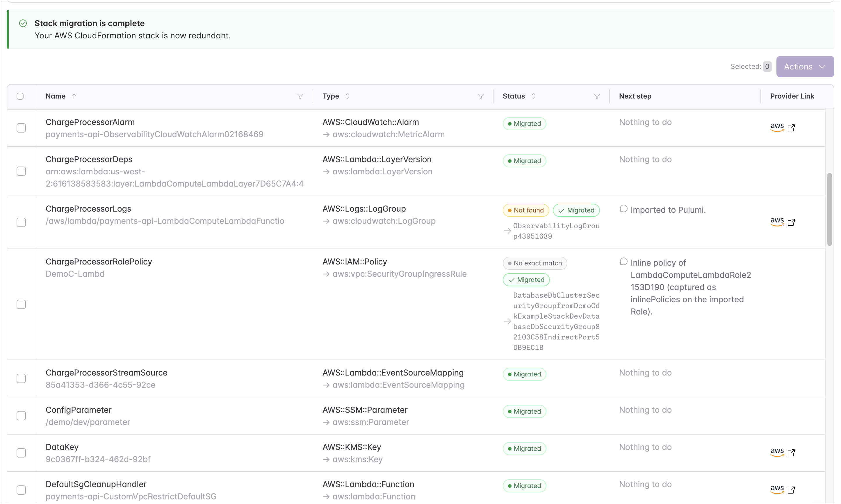Image resolution: width=841 pixels, height=504 pixels.
Task: Click the Status column header
Action: [x=514, y=96]
